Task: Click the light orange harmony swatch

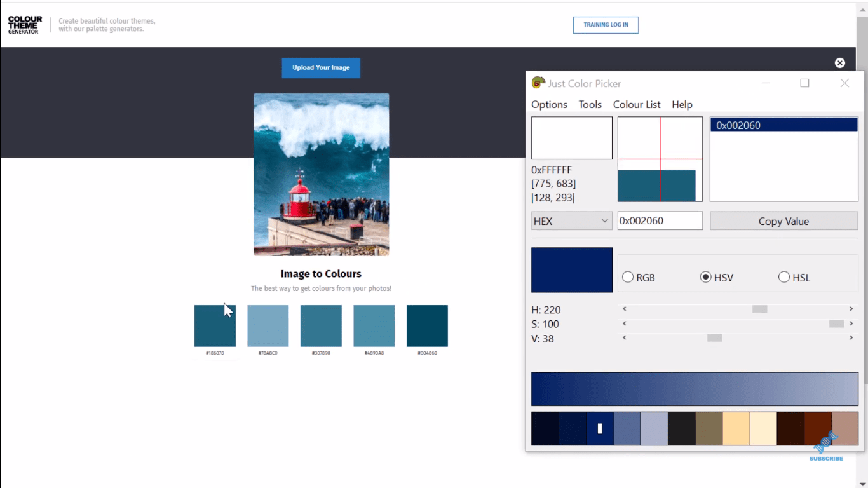Action: coord(736,428)
